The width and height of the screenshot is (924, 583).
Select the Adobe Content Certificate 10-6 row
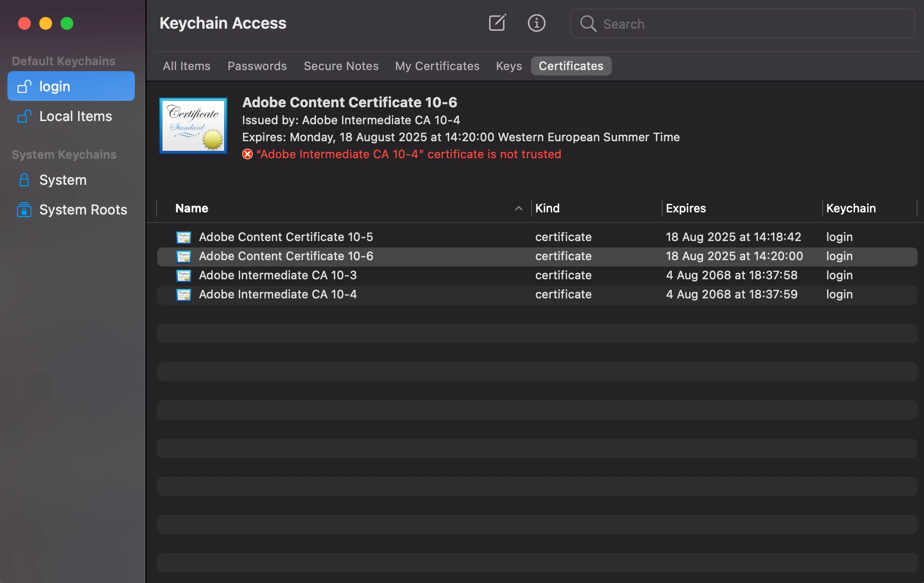click(x=537, y=256)
